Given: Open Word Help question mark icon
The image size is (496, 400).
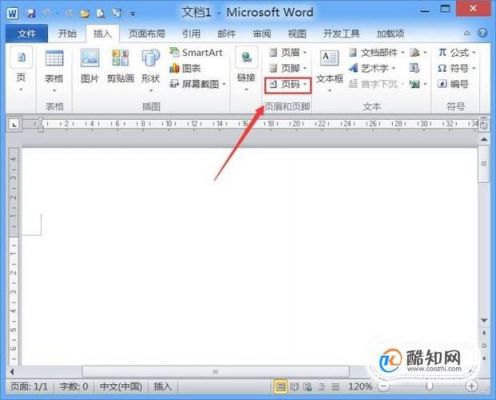Looking at the screenshot, I should (482, 33).
